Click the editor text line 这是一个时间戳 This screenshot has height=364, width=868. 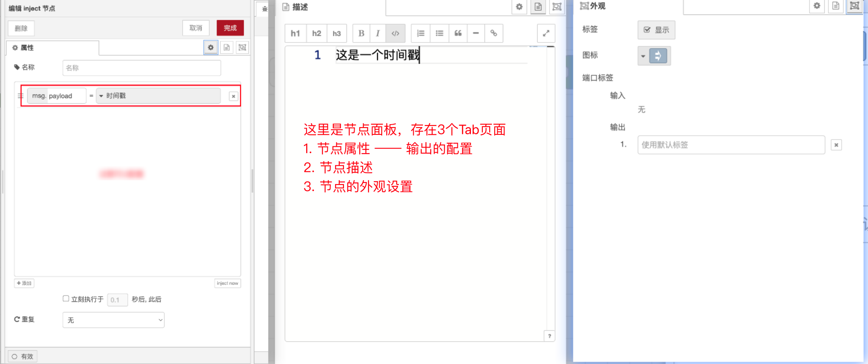378,55
